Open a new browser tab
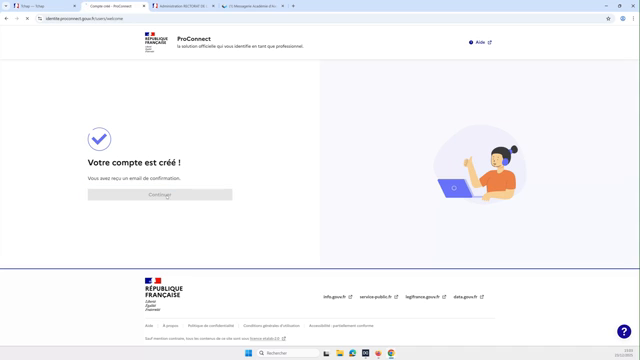The width and height of the screenshot is (640, 360). [293, 6]
